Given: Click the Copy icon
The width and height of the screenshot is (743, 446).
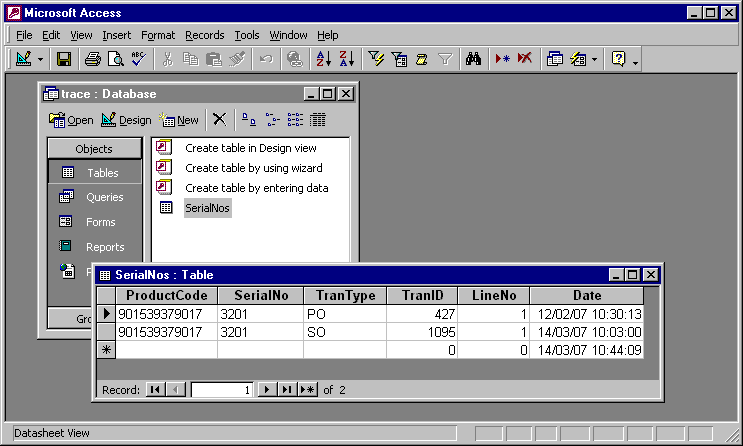Looking at the screenshot, I should (x=190, y=59).
